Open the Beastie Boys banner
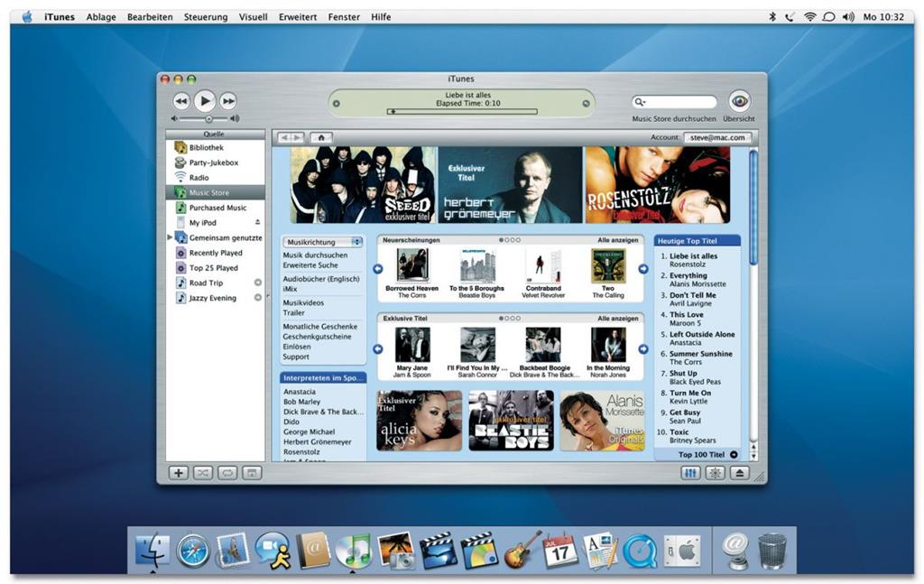The height and width of the screenshot is (584, 924). pyautogui.click(x=511, y=421)
